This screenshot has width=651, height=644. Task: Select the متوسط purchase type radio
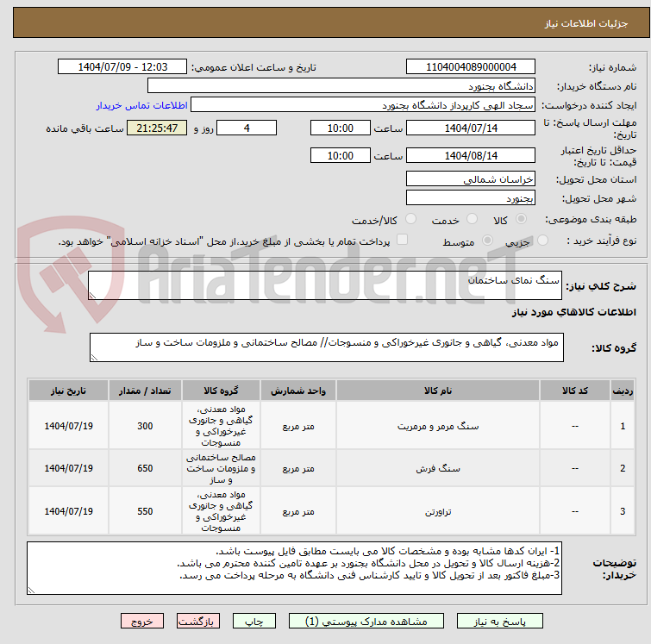tap(487, 240)
